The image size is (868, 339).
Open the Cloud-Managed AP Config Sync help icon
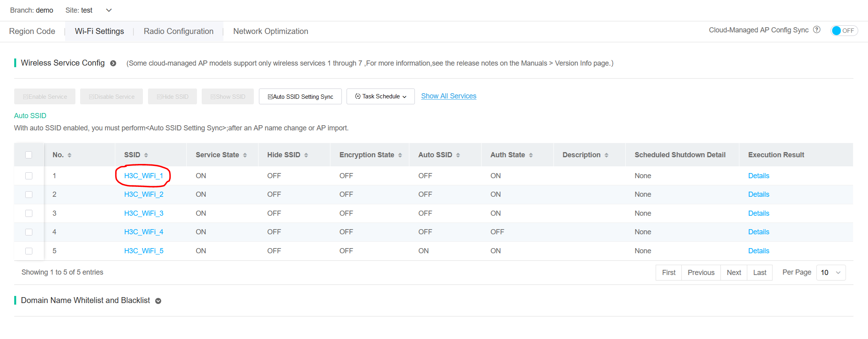coord(817,30)
